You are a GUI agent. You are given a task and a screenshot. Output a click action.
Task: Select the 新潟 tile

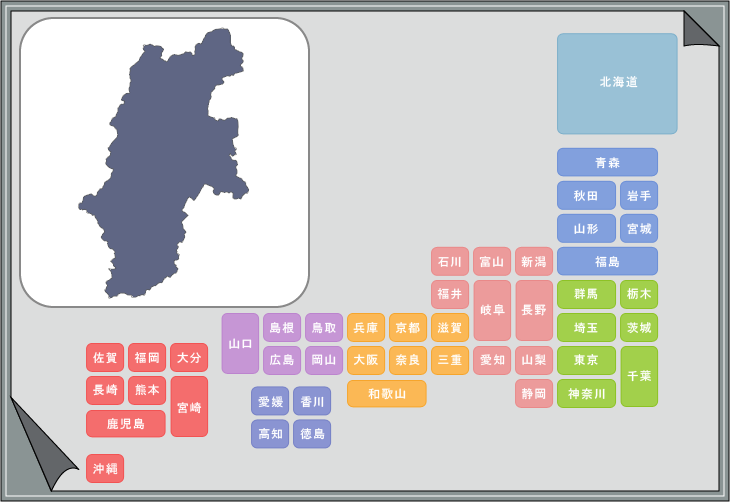click(x=534, y=262)
